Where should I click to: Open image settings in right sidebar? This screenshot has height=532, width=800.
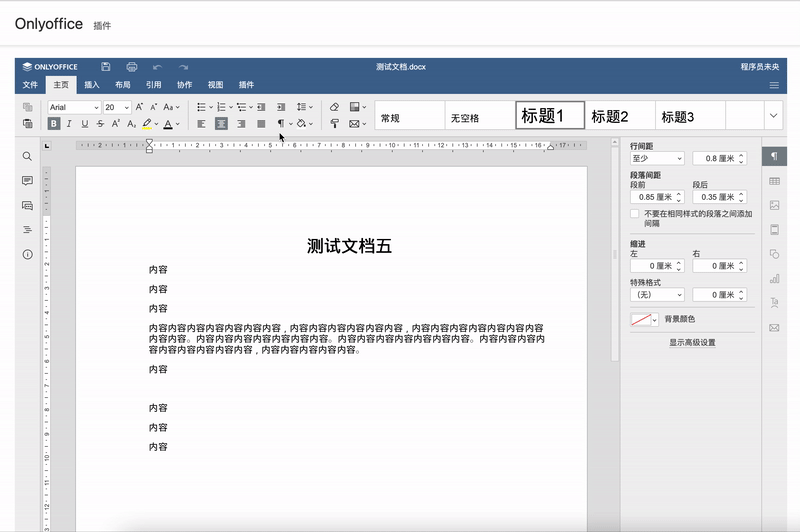tap(774, 205)
